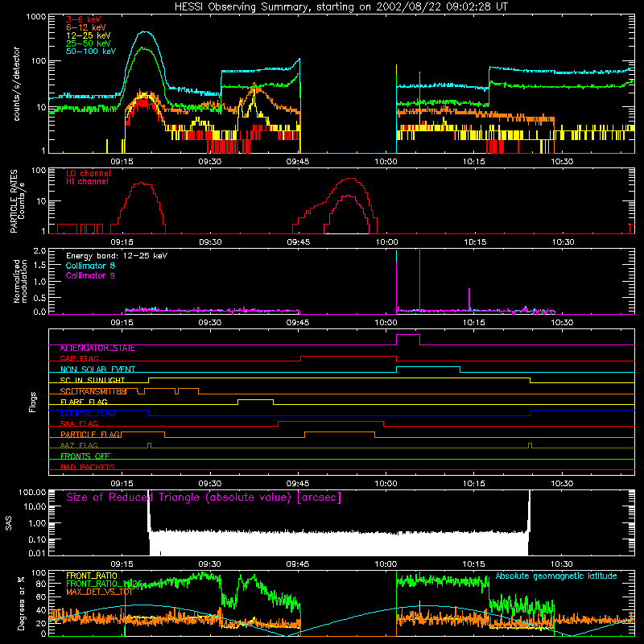Select the GAP_FLAG label
The height and width of the screenshot is (644, 644).
[x=79, y=358]
